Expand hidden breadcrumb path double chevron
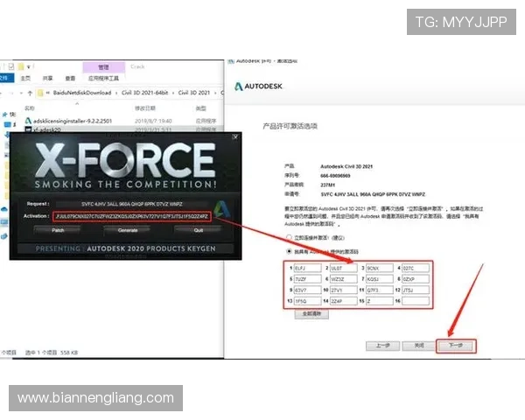The image size is (525, 420). coord(48,93)
